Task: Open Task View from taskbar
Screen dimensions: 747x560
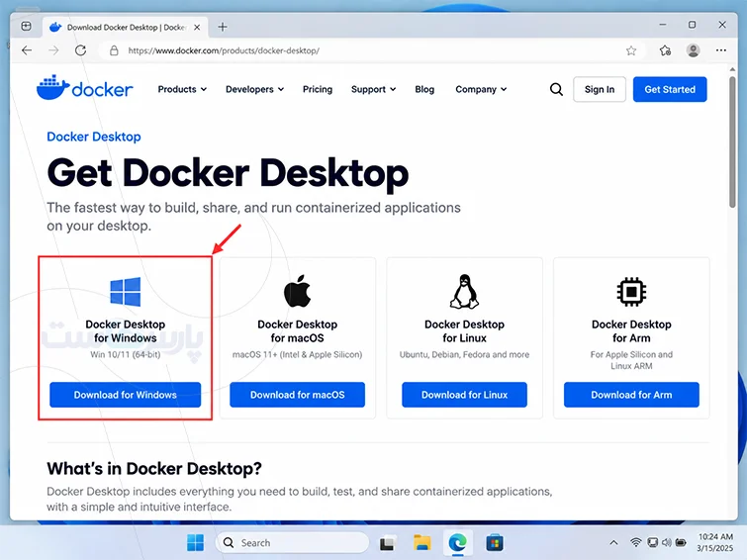Action: [387, 543]
